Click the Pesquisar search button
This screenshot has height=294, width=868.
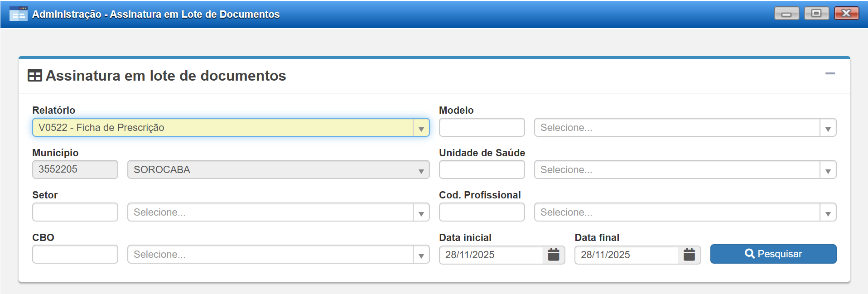[773, 254]
